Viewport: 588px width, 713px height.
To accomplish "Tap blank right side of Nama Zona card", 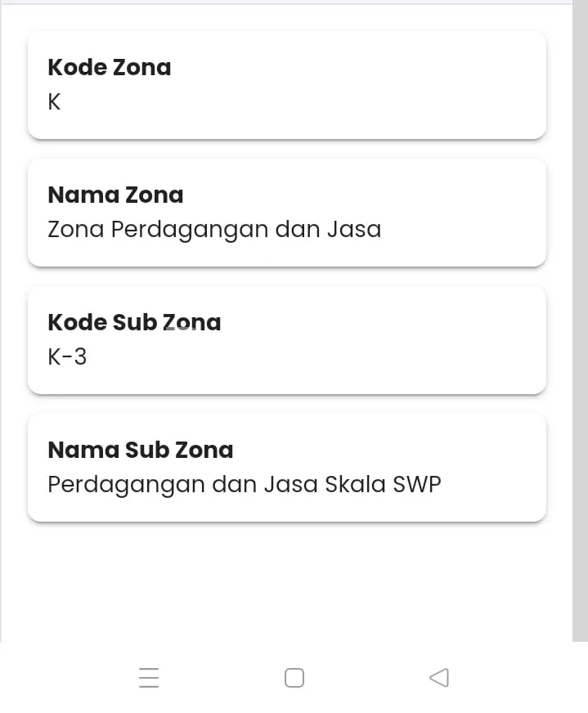I will (474, 213).
